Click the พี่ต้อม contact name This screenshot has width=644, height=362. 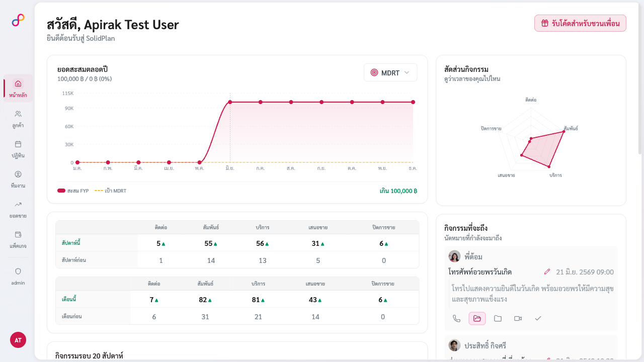tap(473, 256)
